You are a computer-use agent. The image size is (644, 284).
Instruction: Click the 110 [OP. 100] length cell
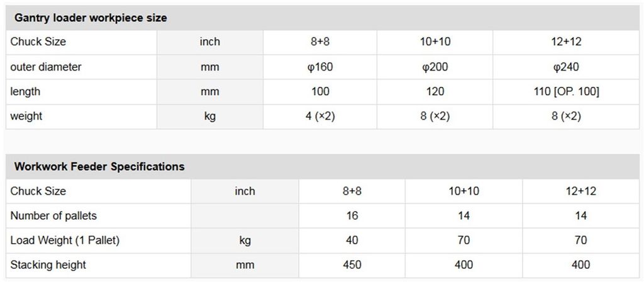point(566,91)
